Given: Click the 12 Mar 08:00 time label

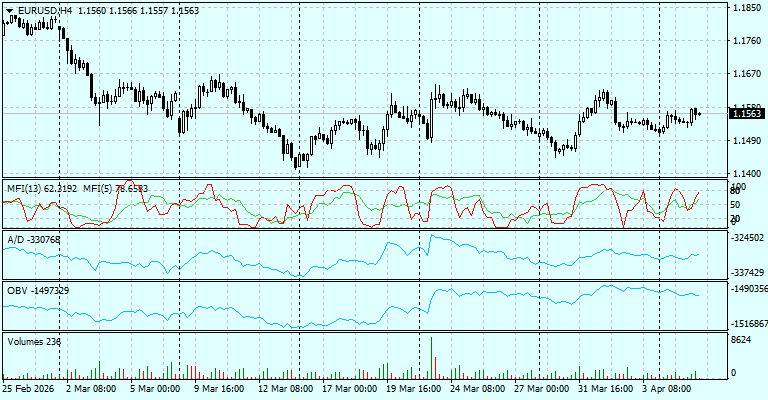Looking at the screenshot, I should click(x=285, y=389).
